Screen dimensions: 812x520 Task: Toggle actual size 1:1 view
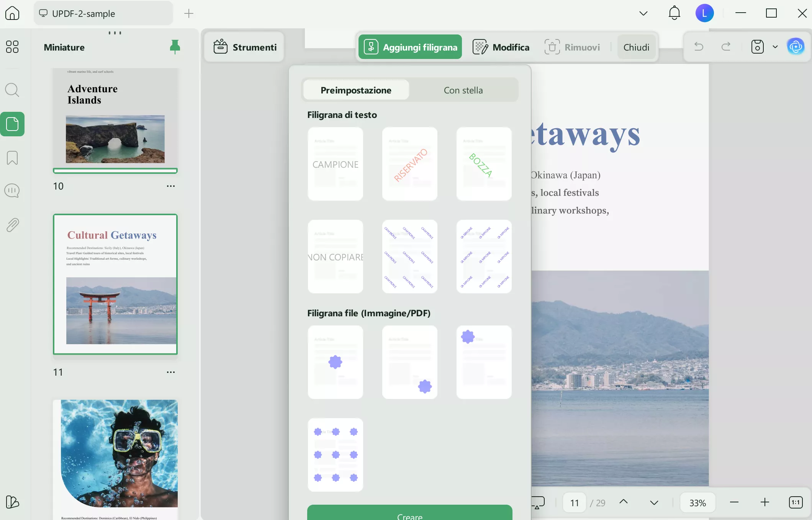tap(796, 502)
